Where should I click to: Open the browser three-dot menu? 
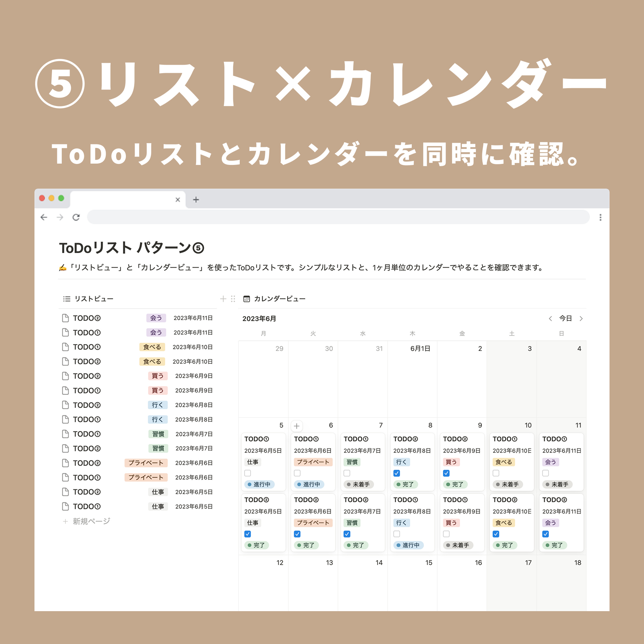pyautogui.click(x=600, y=217)
